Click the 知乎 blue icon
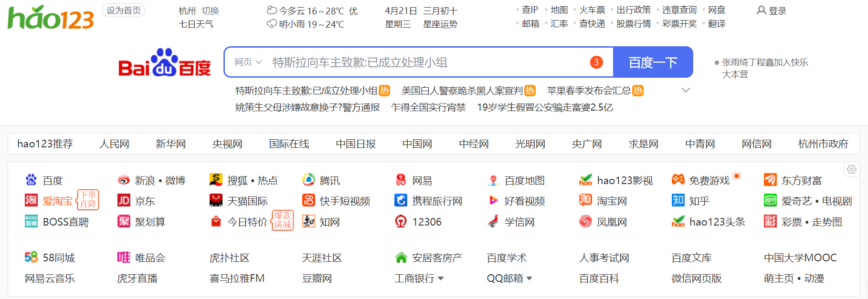868x299 pixels. 678,200
